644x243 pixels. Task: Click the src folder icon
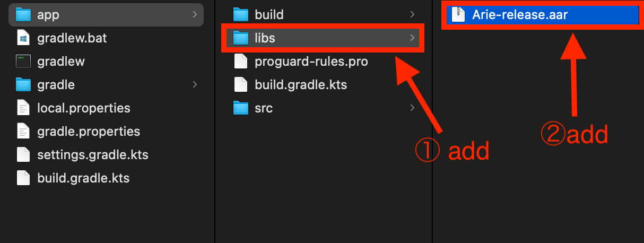click(x=241, y=108)
